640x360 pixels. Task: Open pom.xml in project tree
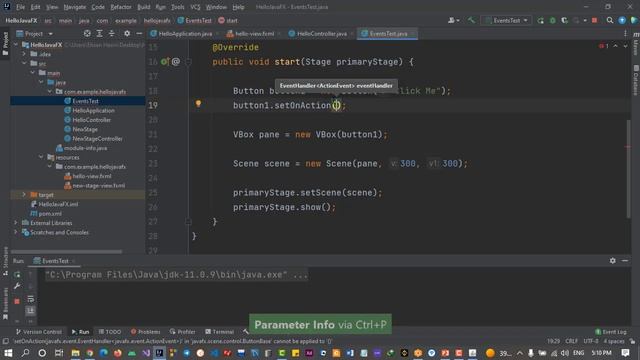click(50, 213)
